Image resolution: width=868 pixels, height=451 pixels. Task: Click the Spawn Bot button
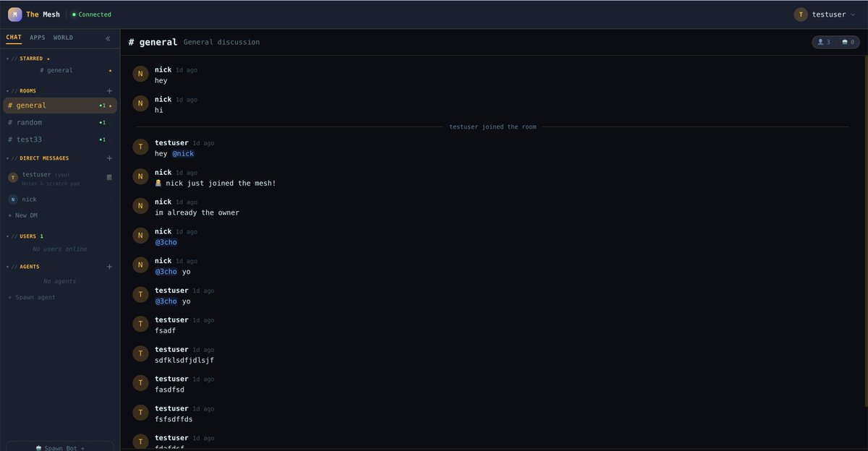[60, 447]
